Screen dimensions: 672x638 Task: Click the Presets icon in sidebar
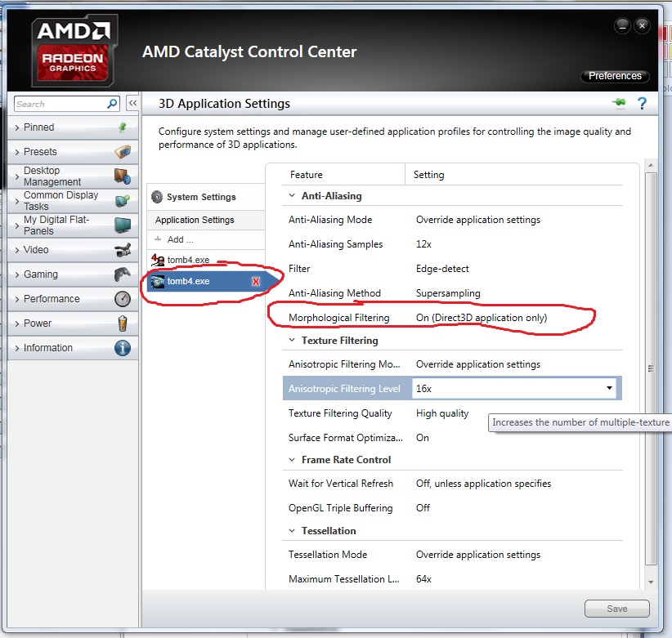pyautogui.click(x=123, y=152)
